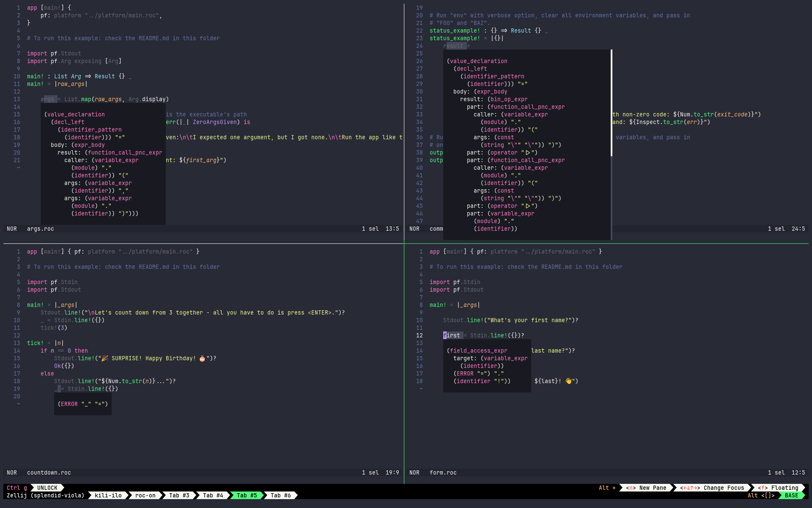812x508 pixels.
Task: Click 'tick! = |n|' definition in countdown.roc
Action: pos(46,343)
